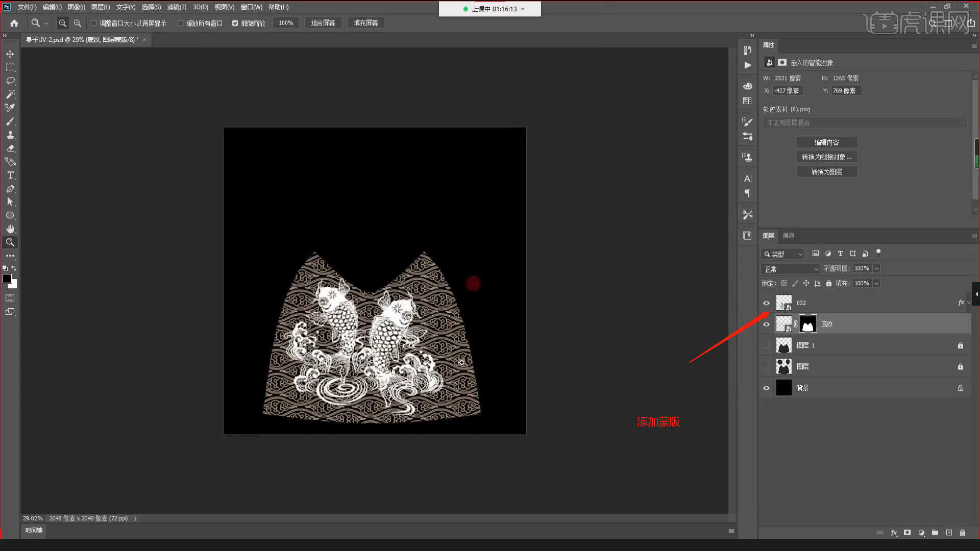The height and width of the screenshot is (551, 980).
Task: Click the 转换为链接对象 button
Action: tap(827, 157)
